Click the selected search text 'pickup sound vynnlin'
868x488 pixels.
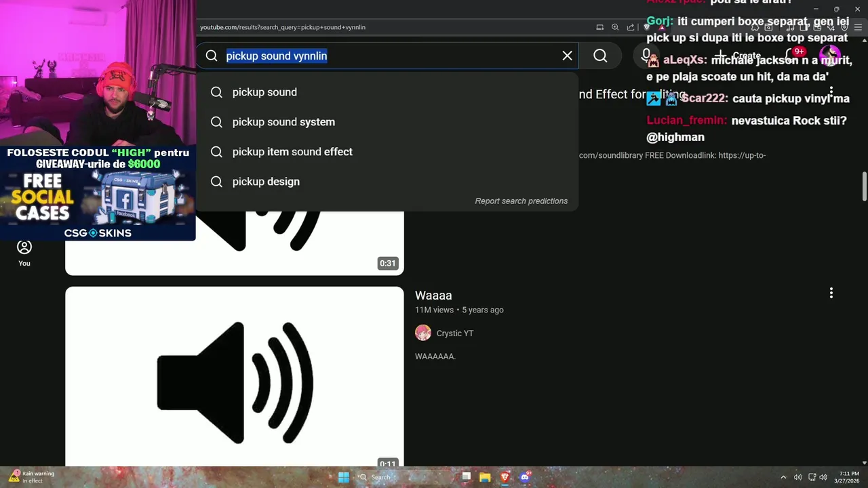click(x=277, y=56)
